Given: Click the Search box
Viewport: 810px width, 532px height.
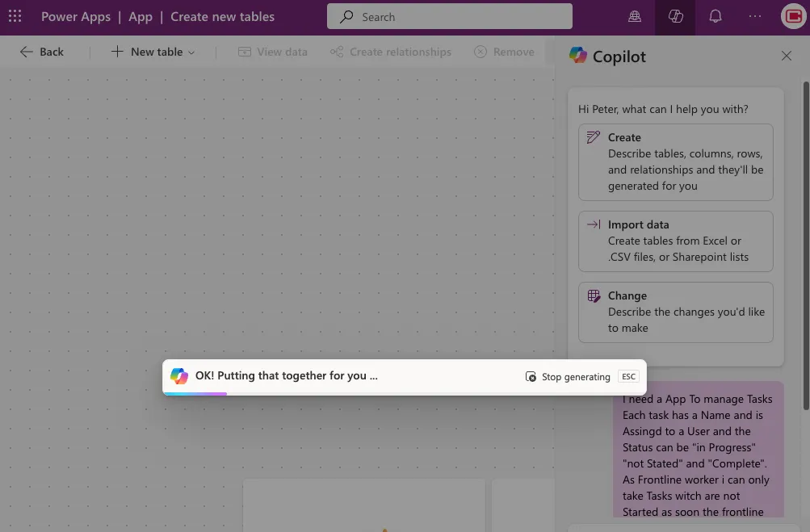Looking at the screenshot, I should [x=449, y=16].
